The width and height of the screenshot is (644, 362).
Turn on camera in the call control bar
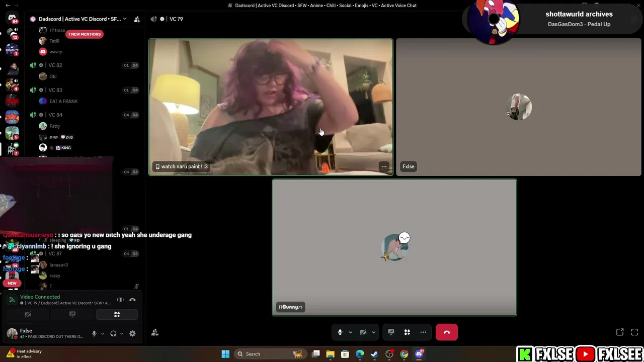(363, 332)
